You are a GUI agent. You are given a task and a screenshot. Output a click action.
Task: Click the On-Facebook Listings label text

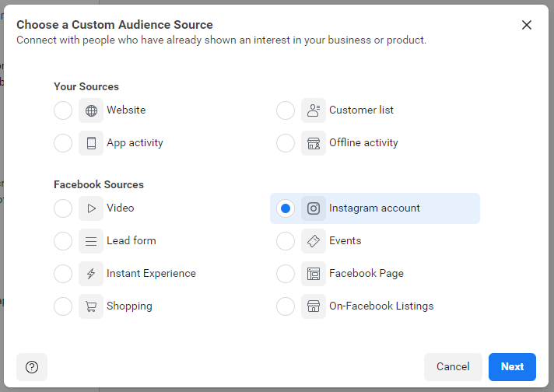(x=381, y=306)
